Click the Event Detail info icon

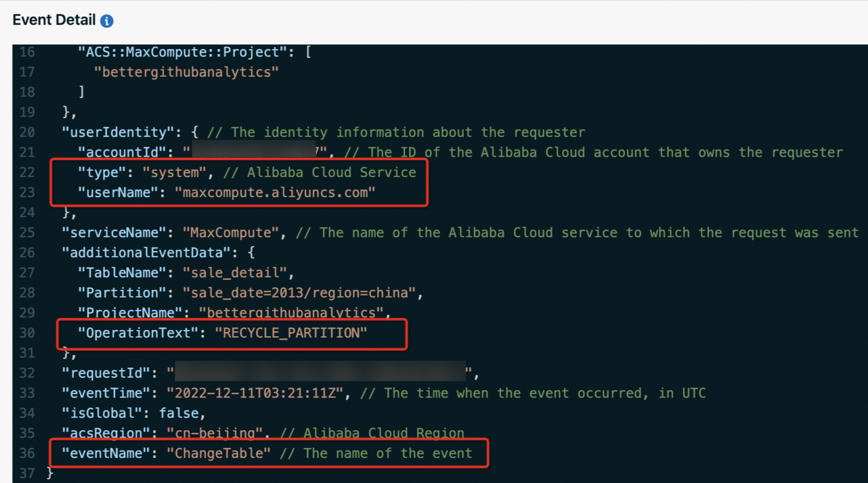point(107,21)
